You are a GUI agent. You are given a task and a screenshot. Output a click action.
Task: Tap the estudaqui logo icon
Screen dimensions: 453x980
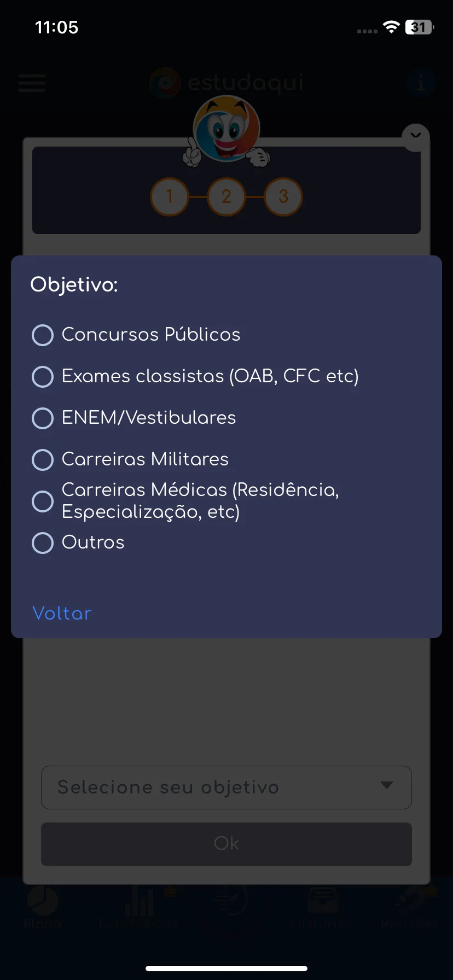[x=165, y=83]
